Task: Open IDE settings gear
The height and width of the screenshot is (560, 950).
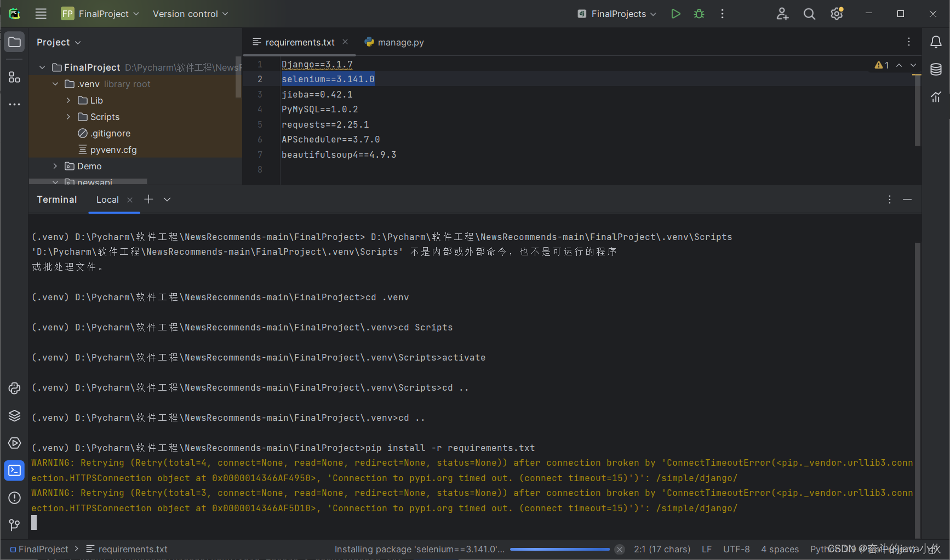Action: (837, 14)
